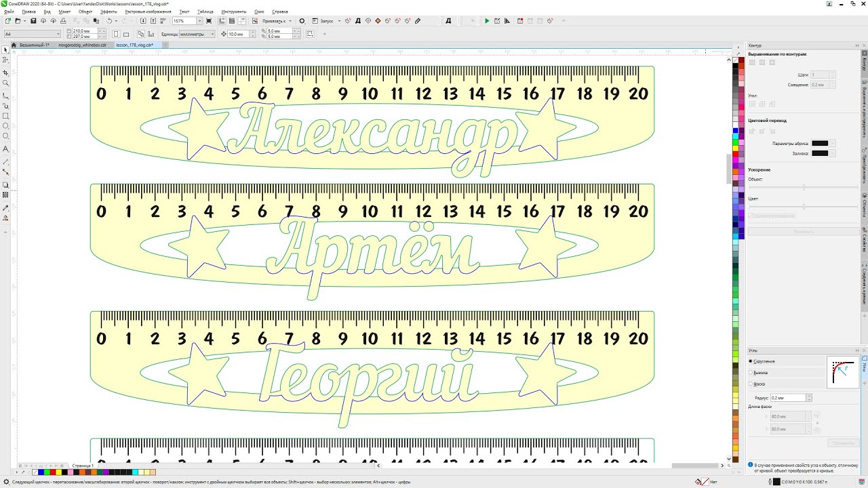Viewport: 868px width, 488px height.
Task: Select the Pick tool in the toolbox
Action: pyautogui.click(x=5, y=49)
